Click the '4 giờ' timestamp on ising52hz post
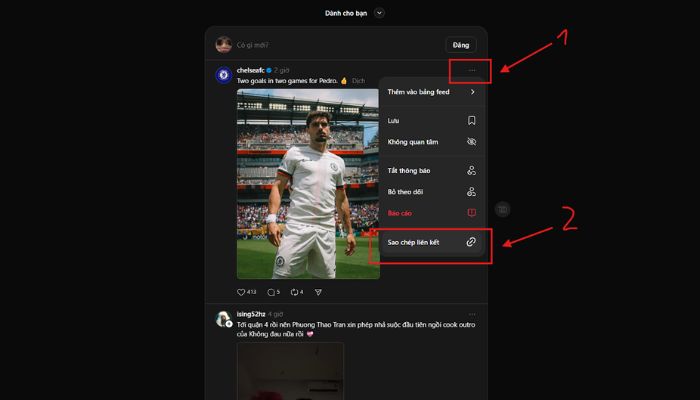700x400 pixels. (x=275, y=314)
